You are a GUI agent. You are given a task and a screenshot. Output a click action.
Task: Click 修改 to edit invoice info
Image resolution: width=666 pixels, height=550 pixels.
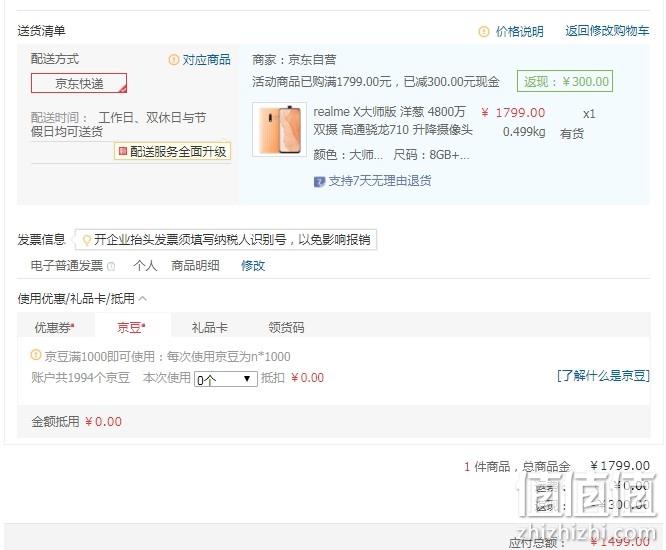(253, 266)
